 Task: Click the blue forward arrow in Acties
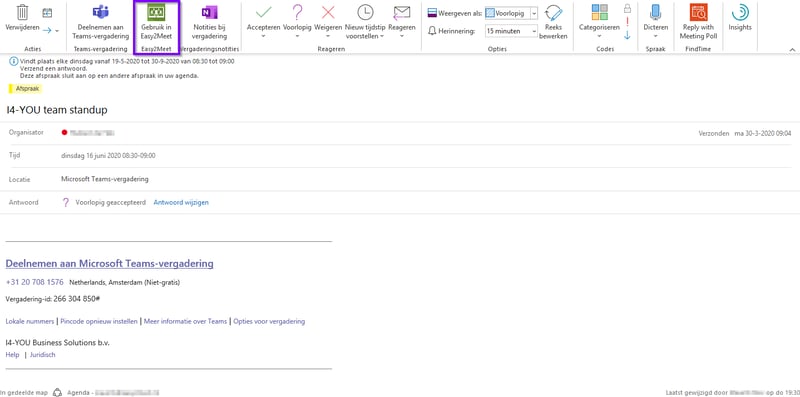point(47,31)
